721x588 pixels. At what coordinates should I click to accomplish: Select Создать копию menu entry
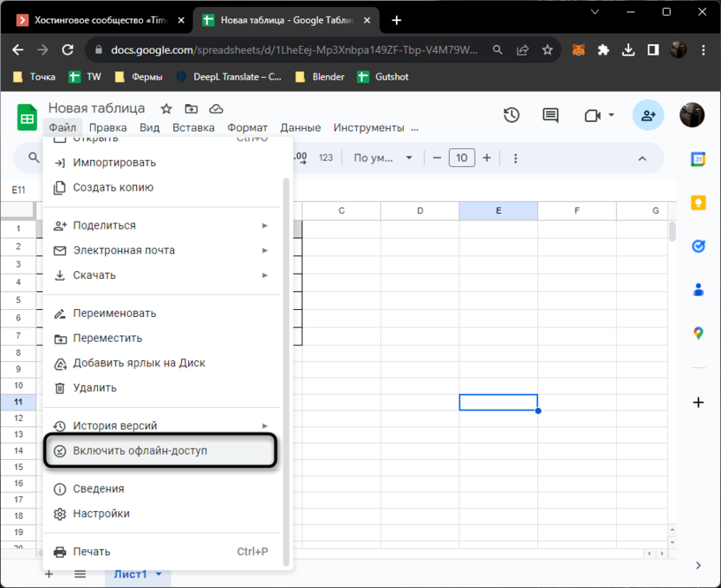pyautogui.click(x=113, y=187)
